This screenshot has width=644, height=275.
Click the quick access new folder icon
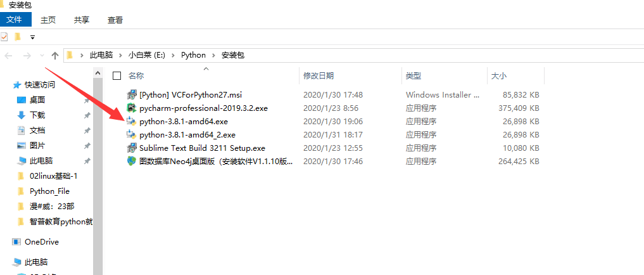pyautogui.click(x=17, y=37)
